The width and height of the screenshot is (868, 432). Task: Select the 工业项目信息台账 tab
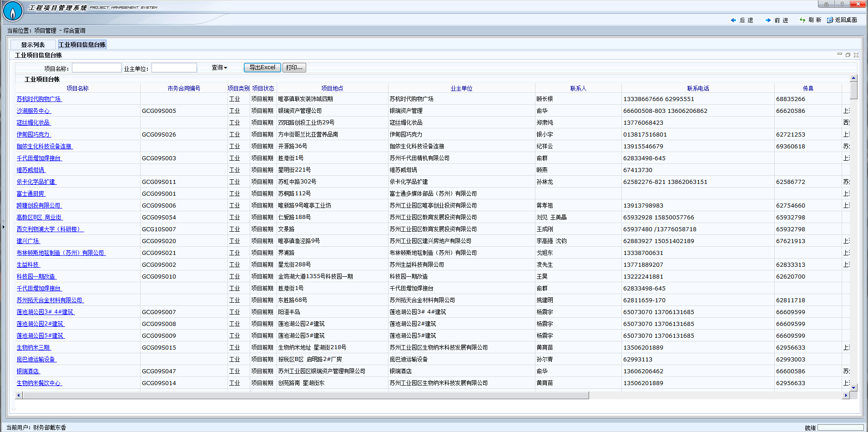tap(82, 45)
